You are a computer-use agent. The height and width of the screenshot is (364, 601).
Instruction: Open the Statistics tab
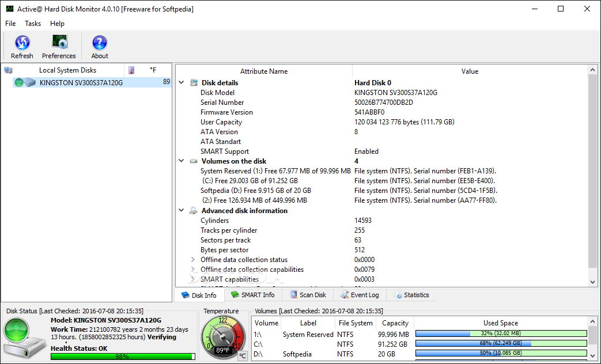(411, 295)
